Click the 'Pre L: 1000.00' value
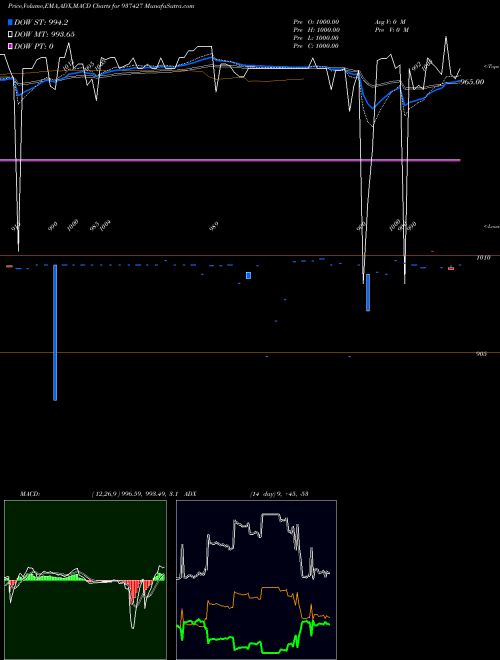Viewport: 500px width, 660px height. click(316, 38)
